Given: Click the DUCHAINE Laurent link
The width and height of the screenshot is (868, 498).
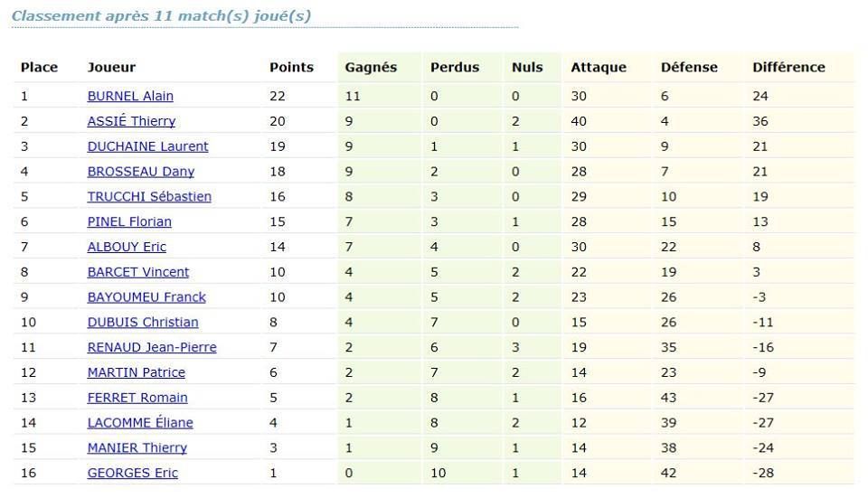Looking at the screenshot, I should (x=147, y=146).
